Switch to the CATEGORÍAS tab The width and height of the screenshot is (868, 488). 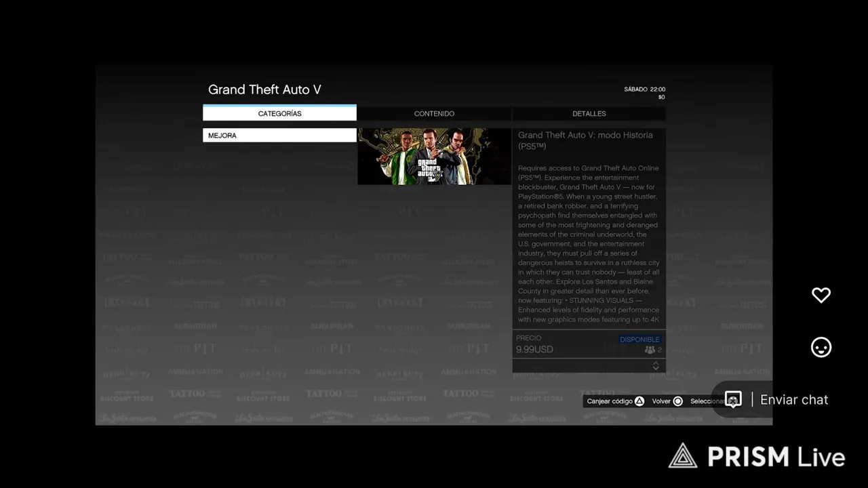279,113
